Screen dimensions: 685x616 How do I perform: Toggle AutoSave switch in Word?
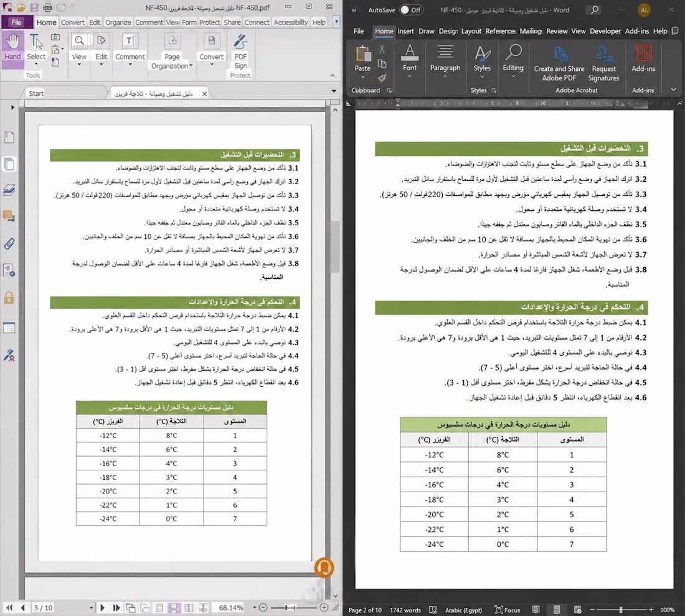410,9
